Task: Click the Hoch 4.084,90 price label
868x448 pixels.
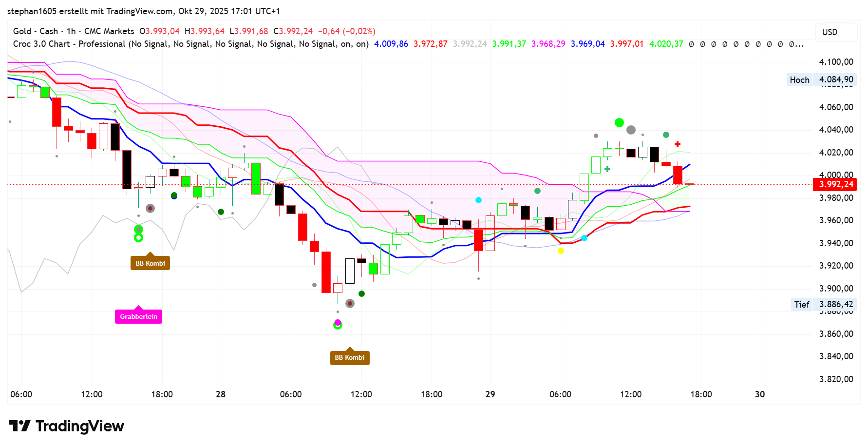Action: pos(821,79)
